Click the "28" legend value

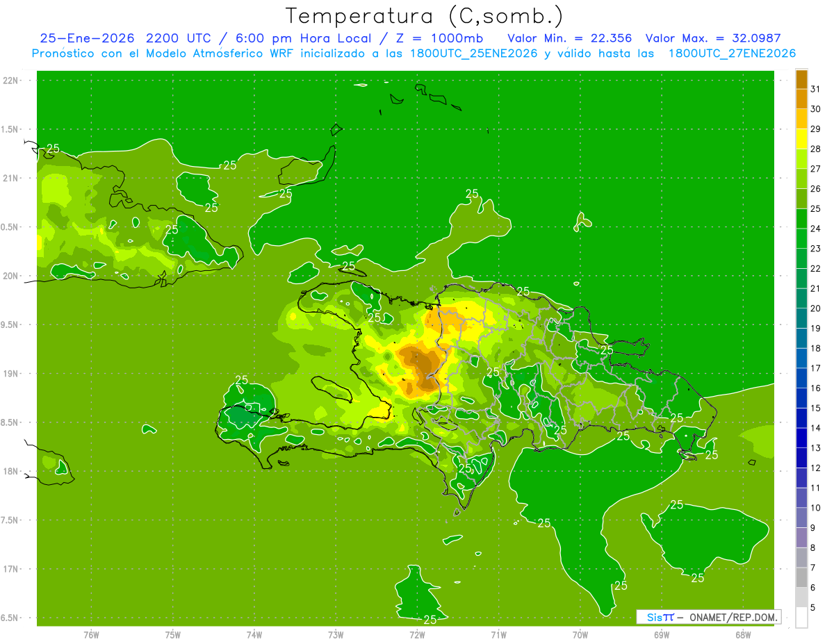(815, 149)
